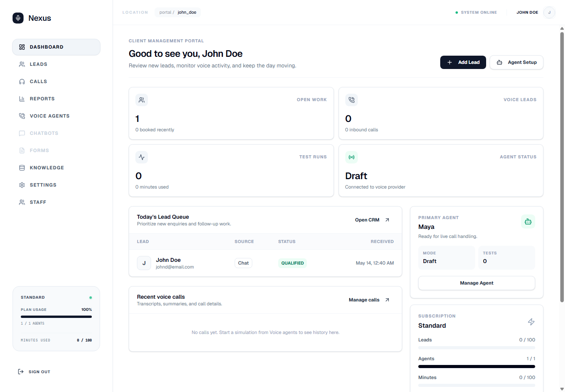
Task: Click the Dashboard grid icon in sidebar
Action: click(22, 47)
